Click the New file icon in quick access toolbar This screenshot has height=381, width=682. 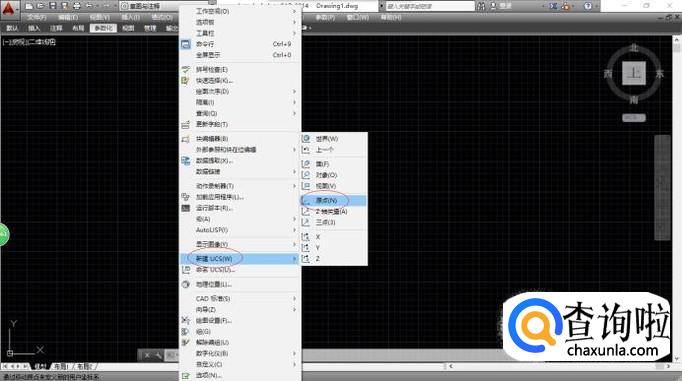tap(29, 6)
